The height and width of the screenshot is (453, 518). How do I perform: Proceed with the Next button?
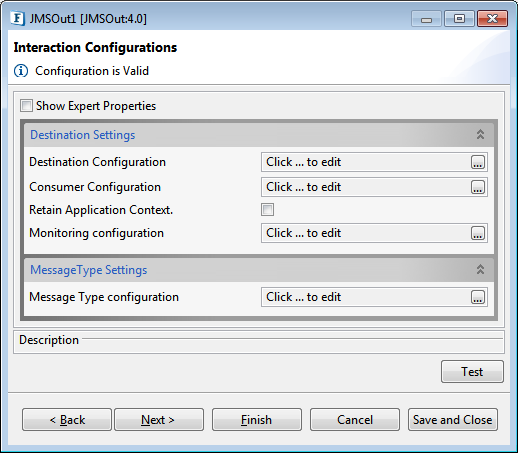(x=159, y=420)
